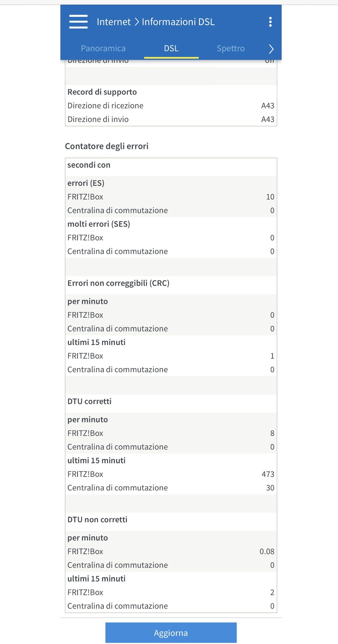Show more tabs with right chevron
338x644 pixels.
[x=271, y=49]
